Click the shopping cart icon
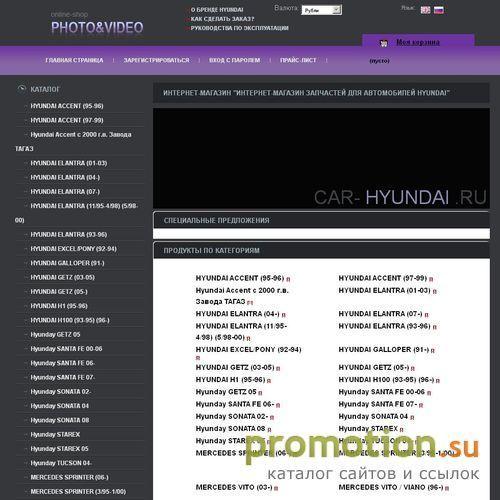The width and height of the screenshot is (500, 500). pyautogui.click(x=384, y=43)
